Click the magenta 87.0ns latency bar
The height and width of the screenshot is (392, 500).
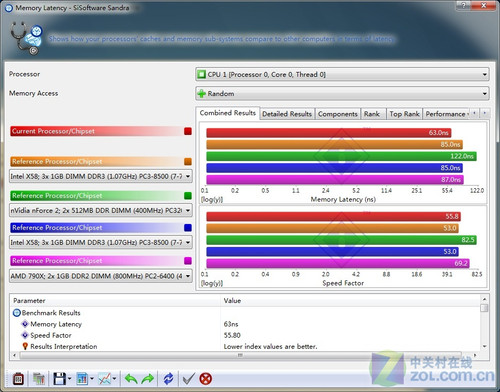(x=335, y=179)
